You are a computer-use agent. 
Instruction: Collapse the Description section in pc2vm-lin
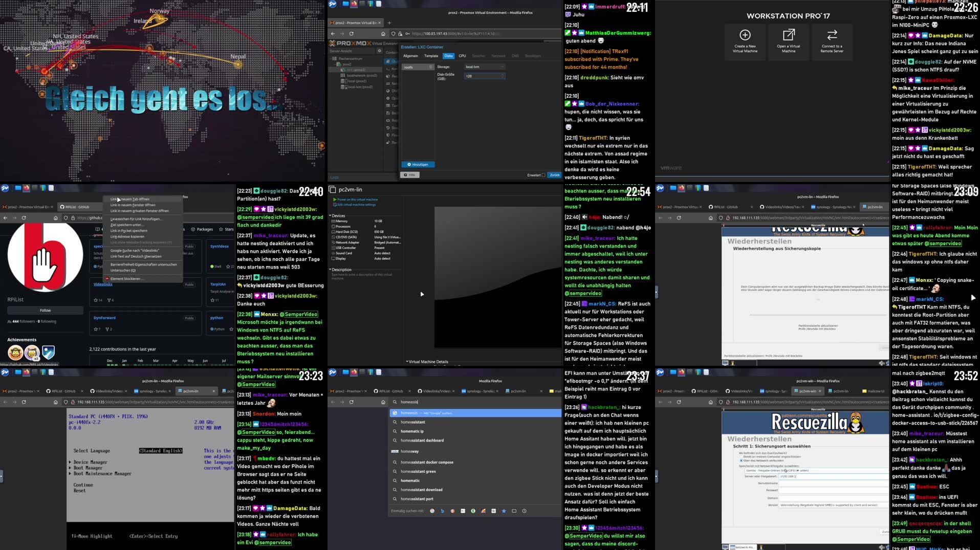(330, 270)
